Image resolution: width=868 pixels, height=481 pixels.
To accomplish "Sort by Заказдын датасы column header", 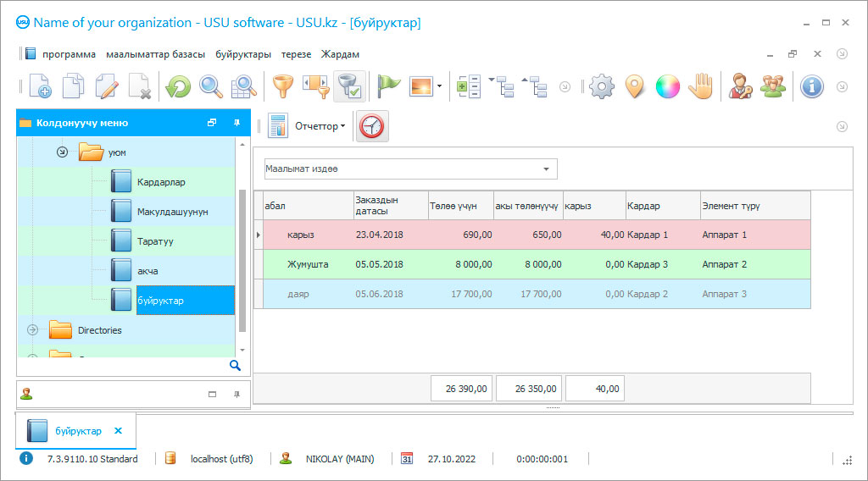I will pyautogui.click(x=391, y=206).
